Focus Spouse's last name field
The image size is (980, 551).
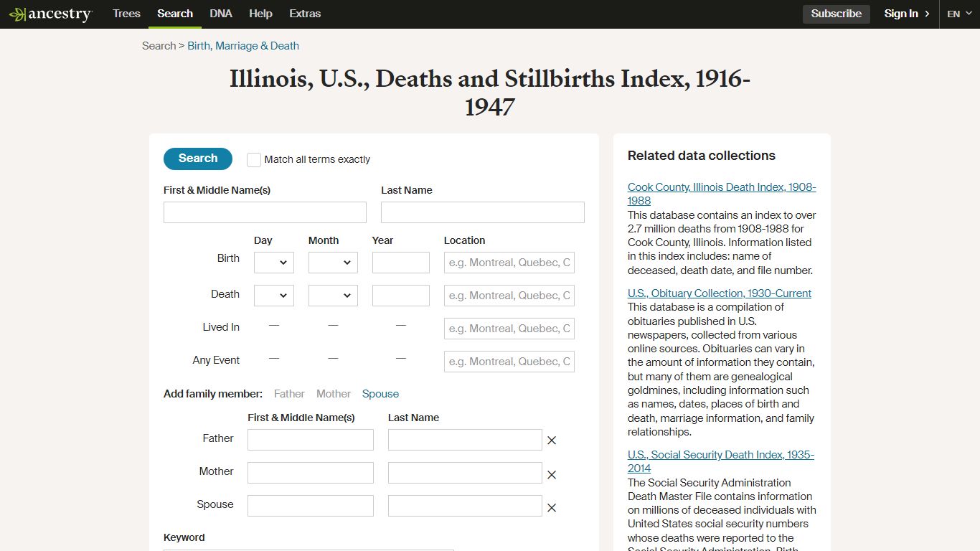click(x=465, y=506)
